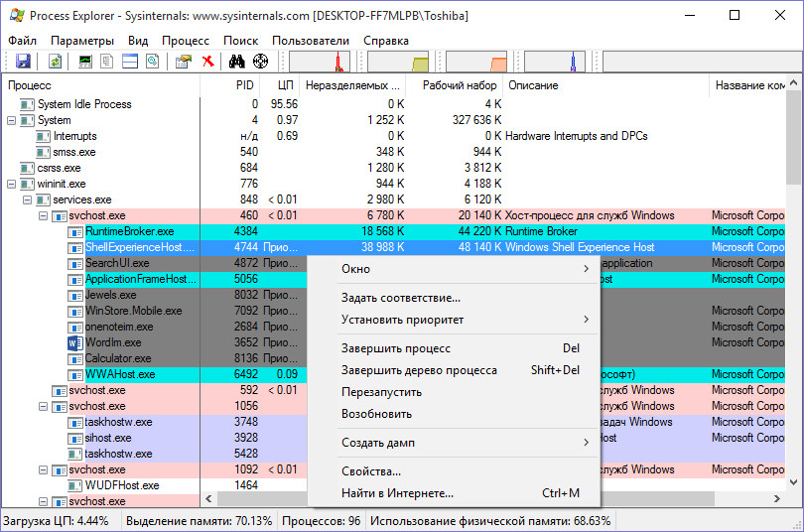
Task: Collapse the services.exe tree node
Action: tap(27, 199)
